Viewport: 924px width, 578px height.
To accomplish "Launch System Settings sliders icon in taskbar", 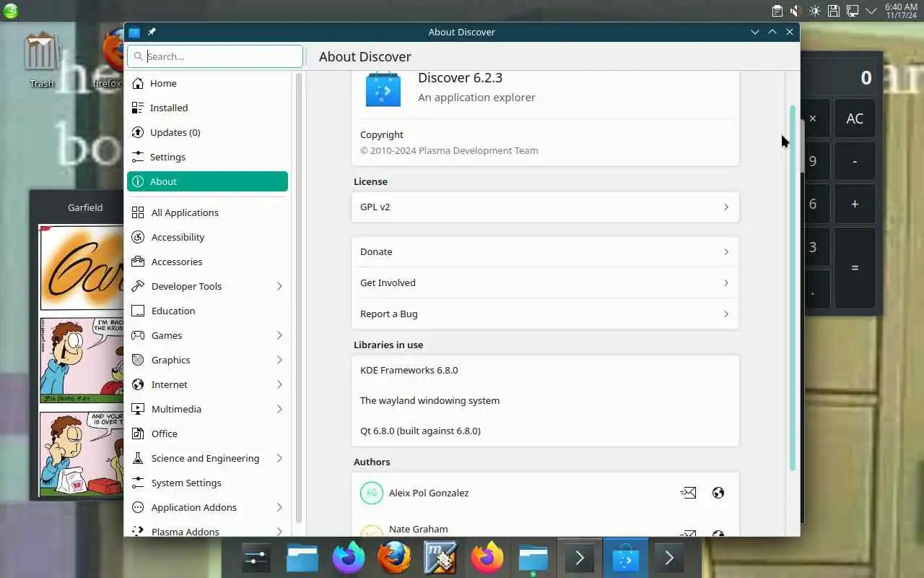I will pyautogui.click(x=256, y=558).
